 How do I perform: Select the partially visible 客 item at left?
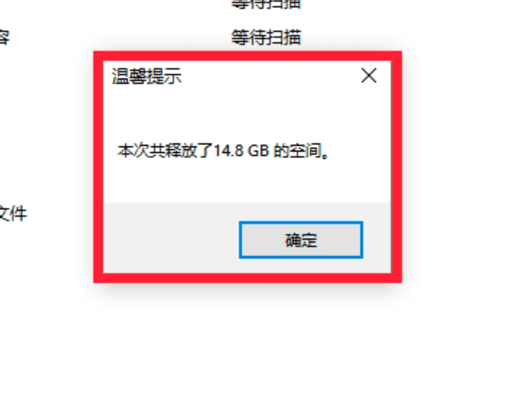click(5, 37)
